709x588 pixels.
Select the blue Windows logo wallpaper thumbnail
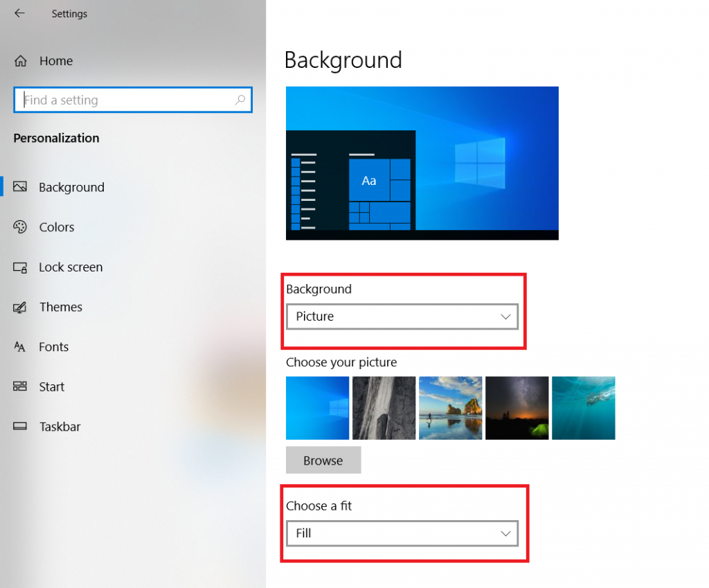pos(317,408)
